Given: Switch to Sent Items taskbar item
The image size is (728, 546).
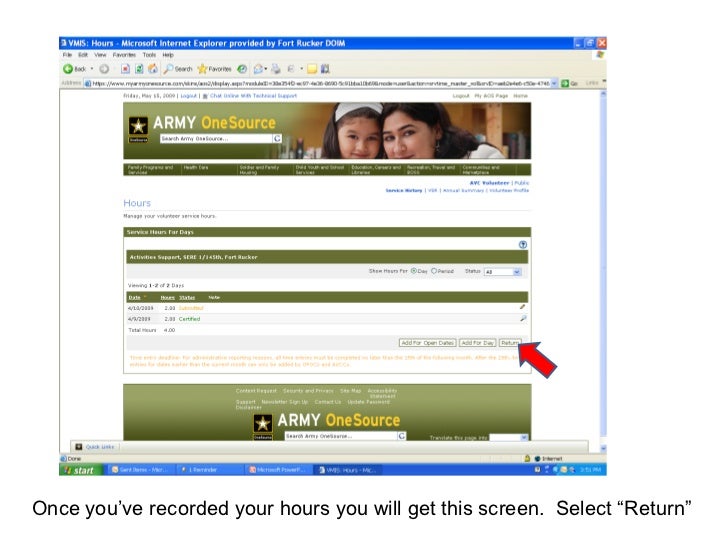Looking at the screenshot, I should 141,470.
